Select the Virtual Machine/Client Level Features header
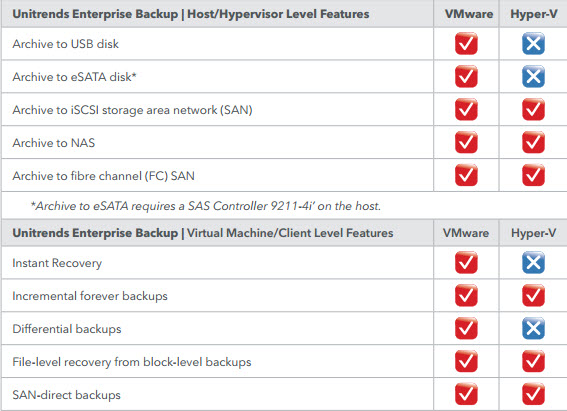 point(203,233)
